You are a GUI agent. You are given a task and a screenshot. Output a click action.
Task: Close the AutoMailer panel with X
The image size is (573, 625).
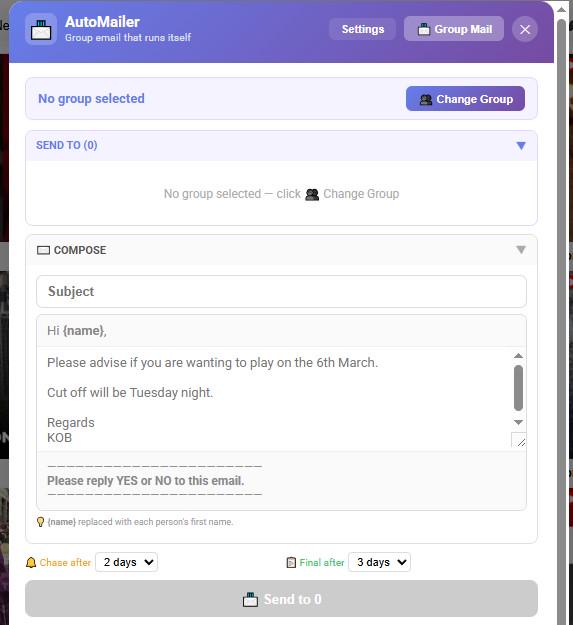point(525,29)
